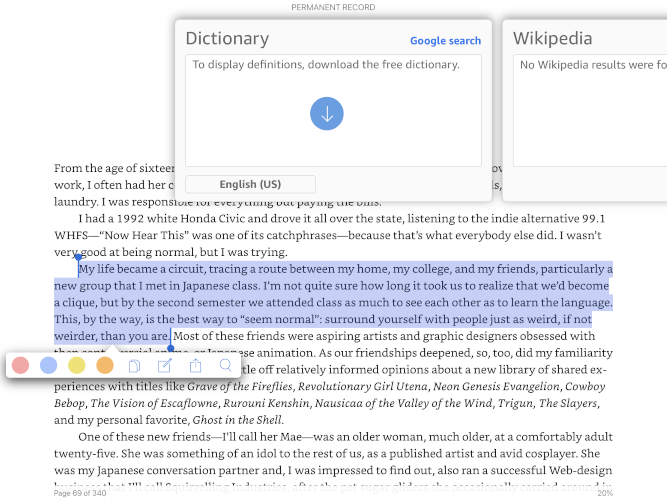The height and width of the screenshot is (500, 667).
Task: Tap the selection start handle
Action: [x=78, y=257]
